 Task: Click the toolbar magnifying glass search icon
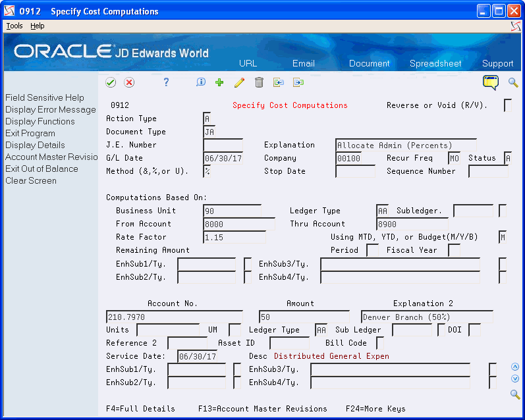pyautogui.click(x=513, y=82)
